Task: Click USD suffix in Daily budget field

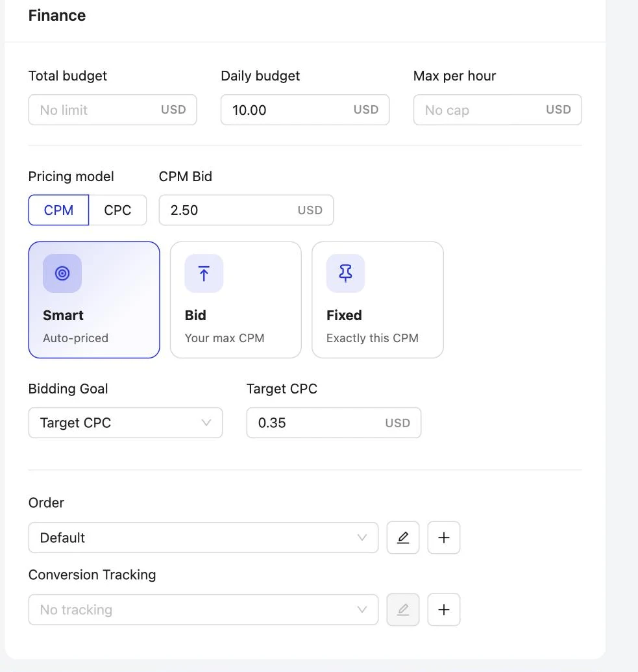Action: point(366,110)
